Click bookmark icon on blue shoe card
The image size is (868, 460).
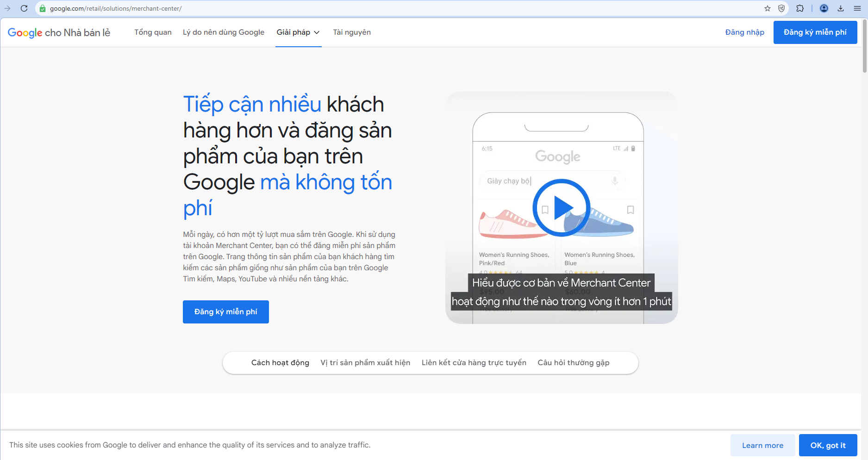[x=631, y=210]
